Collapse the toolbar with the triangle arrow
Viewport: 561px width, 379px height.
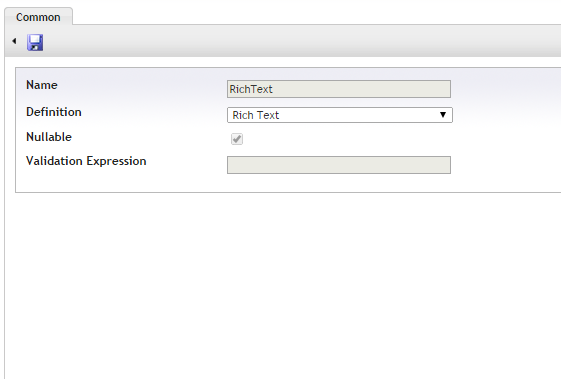pyautogui.click(x=14, y=41)
